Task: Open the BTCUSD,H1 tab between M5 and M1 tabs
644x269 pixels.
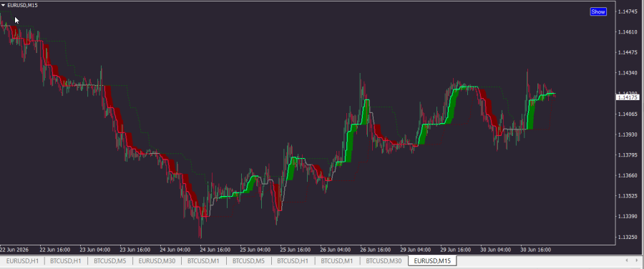Action: point(293,261)
